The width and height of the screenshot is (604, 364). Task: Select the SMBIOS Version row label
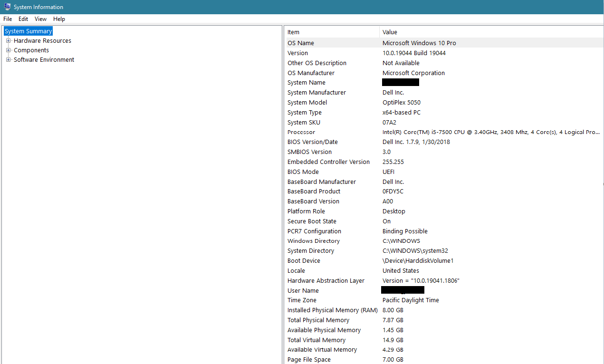click(309, 152)
